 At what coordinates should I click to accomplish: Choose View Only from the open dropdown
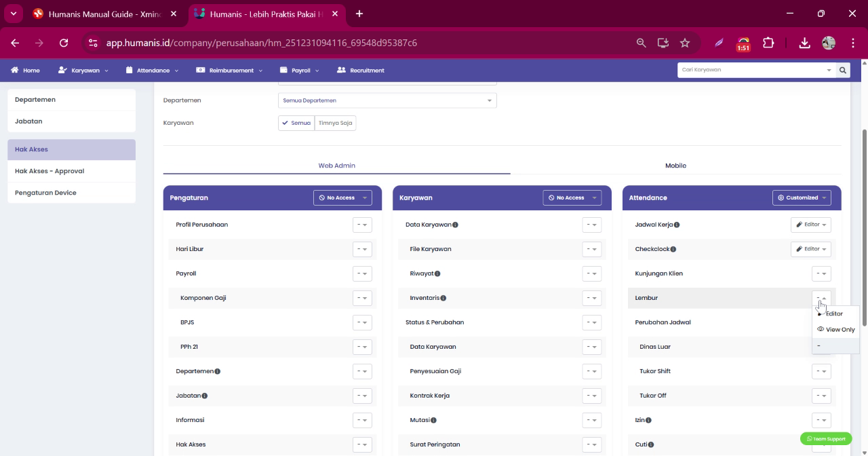tap(836, 330)
